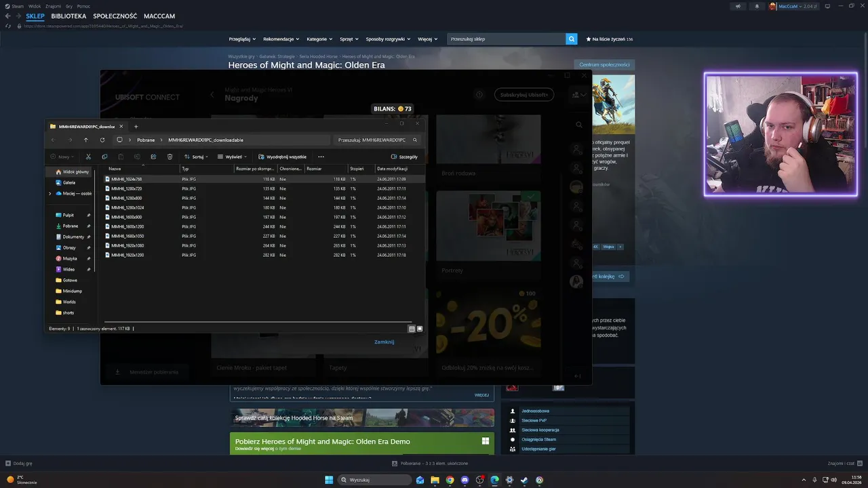Enter Steam Big Picture mode icon
868x488 pixels.
pyautogui.click(x=828, y=6)
